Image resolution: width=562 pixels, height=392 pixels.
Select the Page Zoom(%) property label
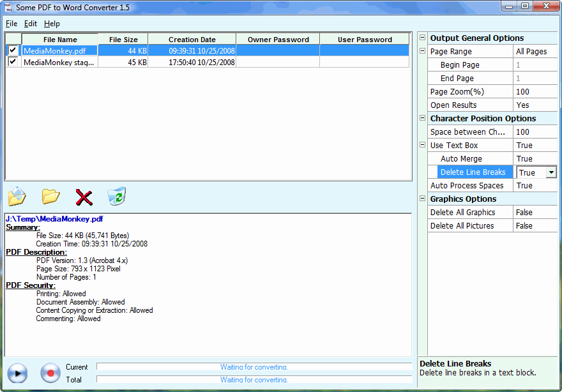pos(457,91)
